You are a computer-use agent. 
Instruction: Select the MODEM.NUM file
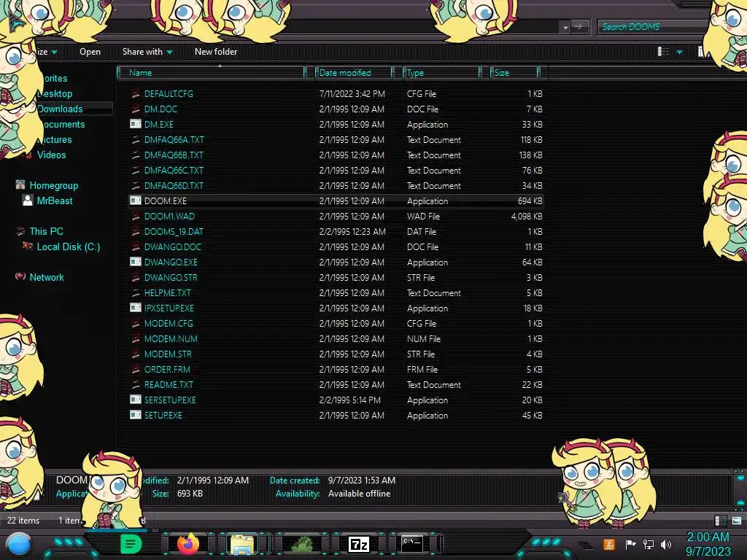pos(171,338)
